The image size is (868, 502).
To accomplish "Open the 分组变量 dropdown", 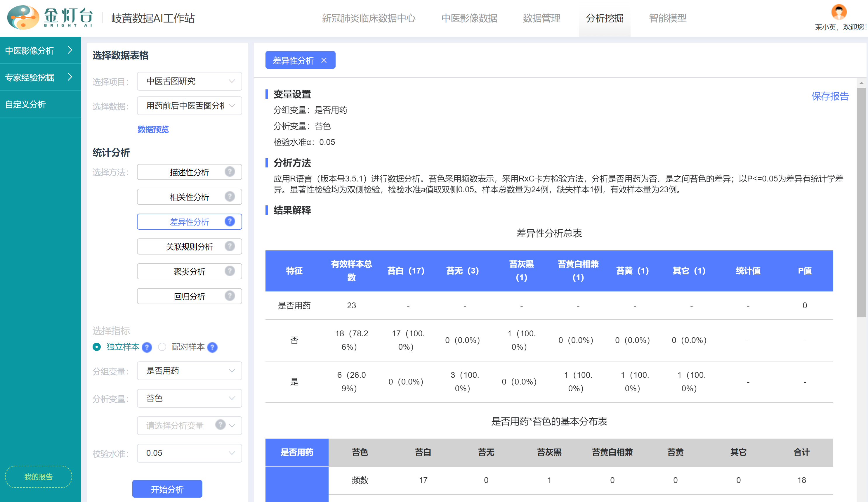I will pos(189,371).
